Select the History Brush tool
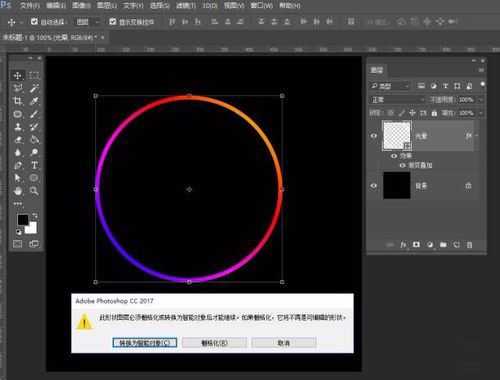 [x=34, y=127]
